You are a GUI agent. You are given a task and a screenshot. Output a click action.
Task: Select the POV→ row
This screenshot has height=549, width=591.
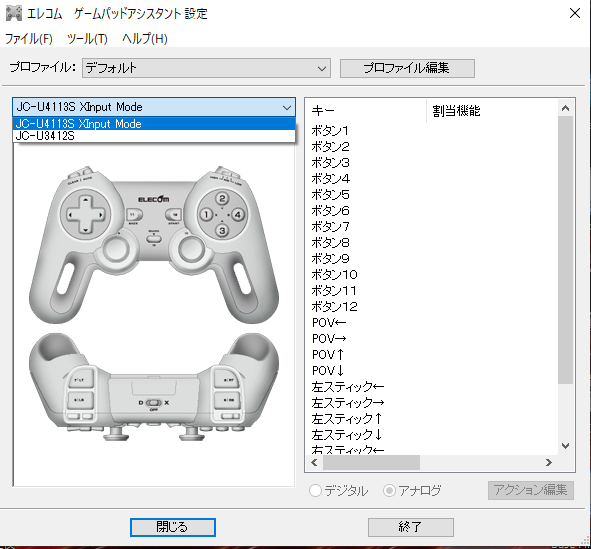tap(432, 339)
